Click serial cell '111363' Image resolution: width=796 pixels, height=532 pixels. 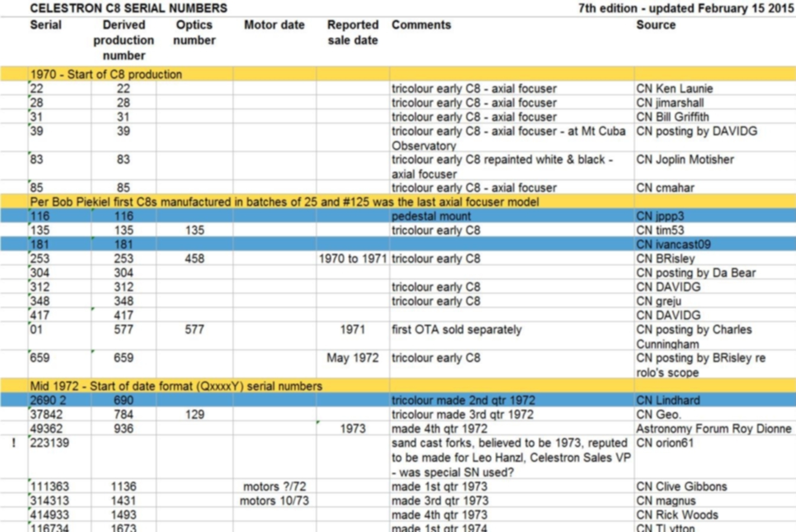click(x=49, y=487)
